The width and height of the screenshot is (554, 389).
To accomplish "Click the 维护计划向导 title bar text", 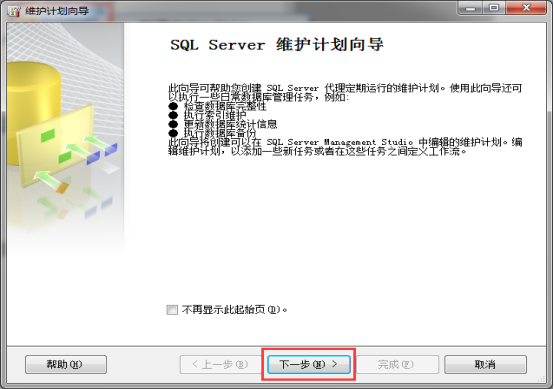I will 57,11.
